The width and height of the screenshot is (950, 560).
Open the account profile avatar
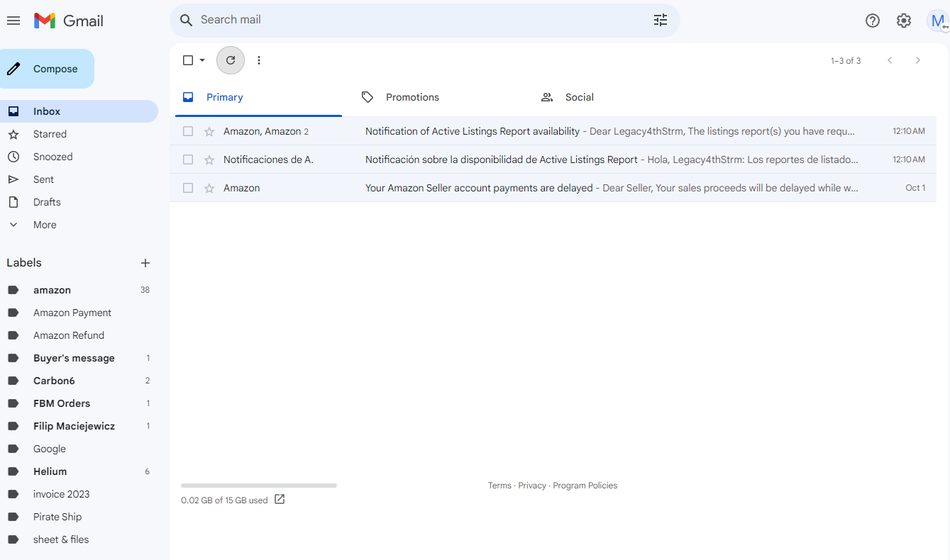tap(938, 21)
